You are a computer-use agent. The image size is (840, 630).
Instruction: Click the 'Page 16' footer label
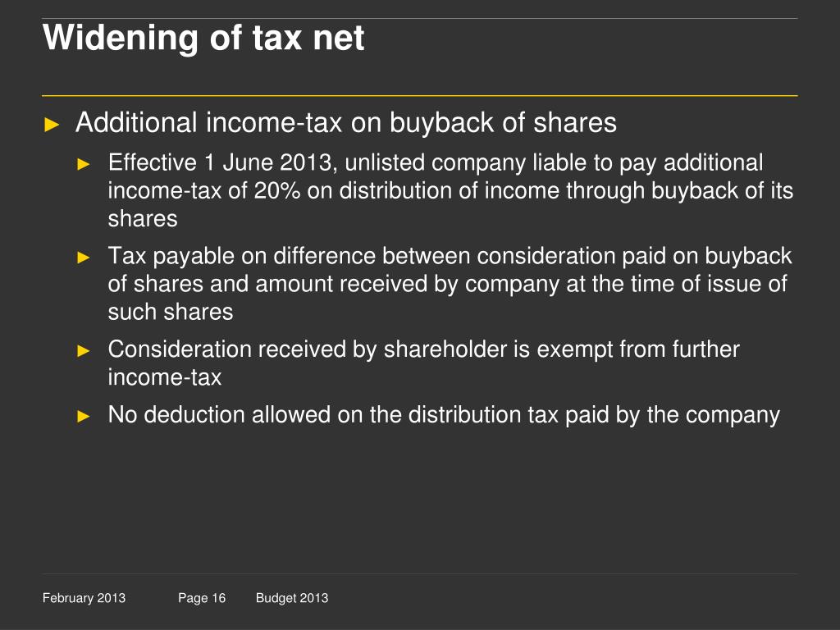[202, 598]
